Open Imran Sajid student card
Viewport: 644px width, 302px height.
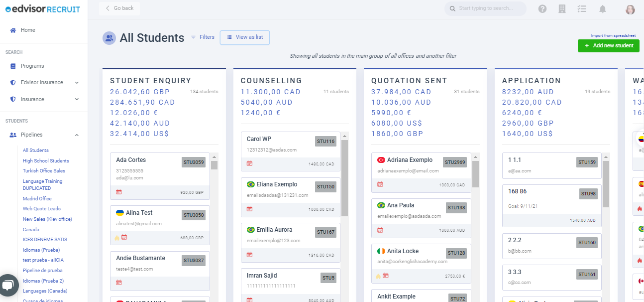(291, 286)
